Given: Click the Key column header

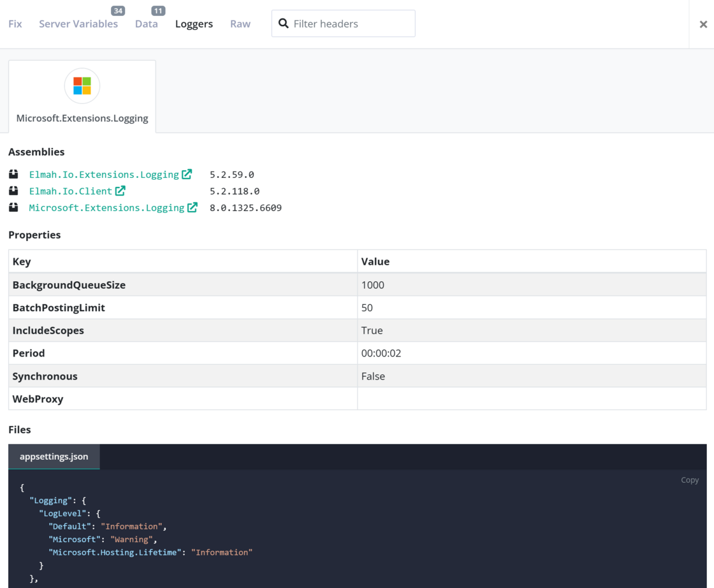Looking at the screenshot, I should click(x=182, y=261).
